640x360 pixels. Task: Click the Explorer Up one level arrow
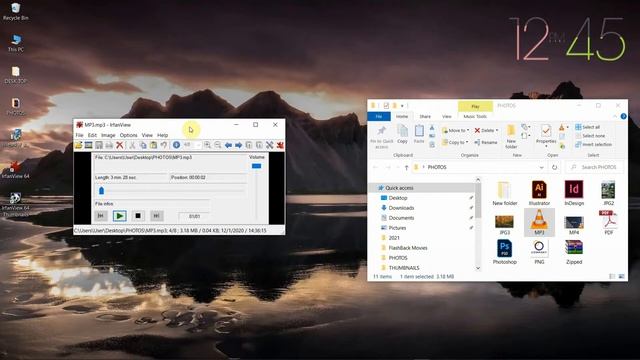406,167
